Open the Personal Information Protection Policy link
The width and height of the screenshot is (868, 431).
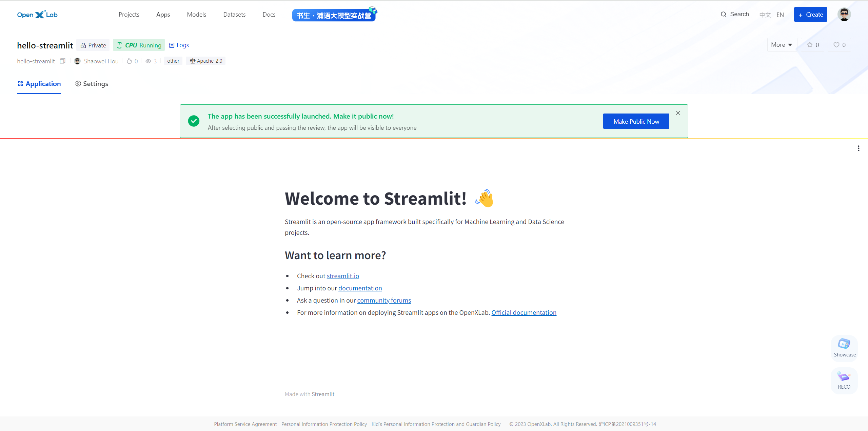pyautogui.click(x=324, y=424)
